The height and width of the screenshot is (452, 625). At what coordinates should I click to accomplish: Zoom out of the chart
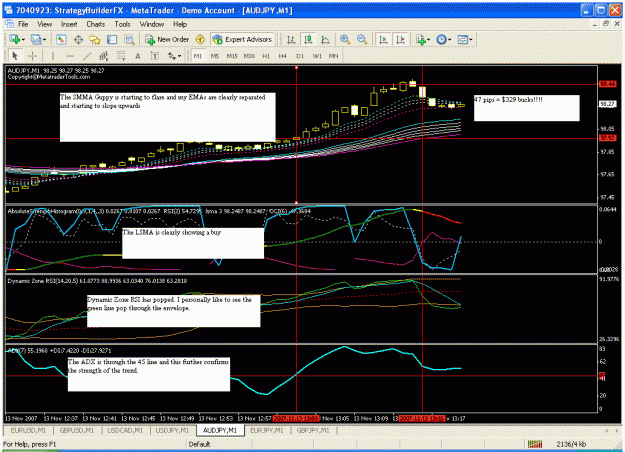click(x=362, y=39)
